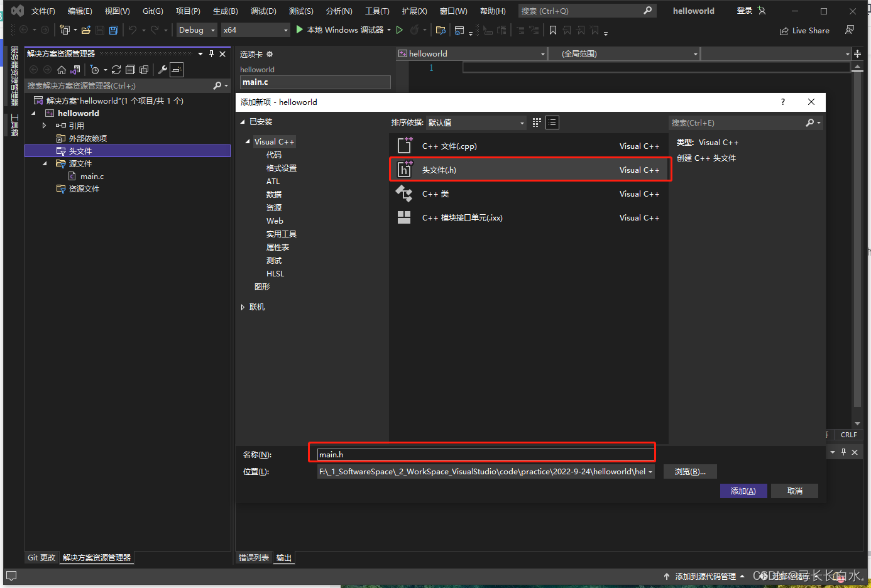Open the x64 platform dropdown
Viewport: 871px width, 588px height.
(256, 30)
